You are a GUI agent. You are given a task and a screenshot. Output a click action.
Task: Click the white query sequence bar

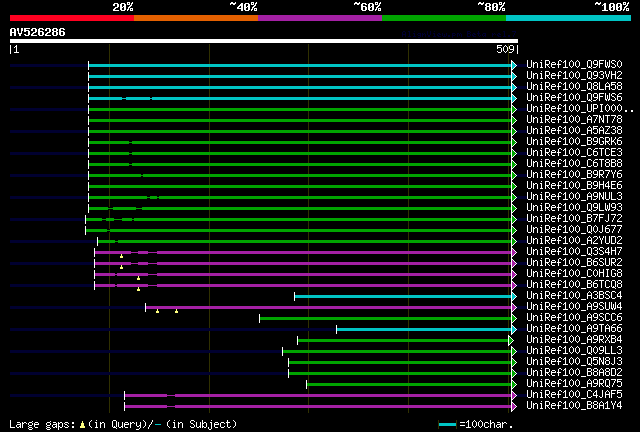(264, 41)
